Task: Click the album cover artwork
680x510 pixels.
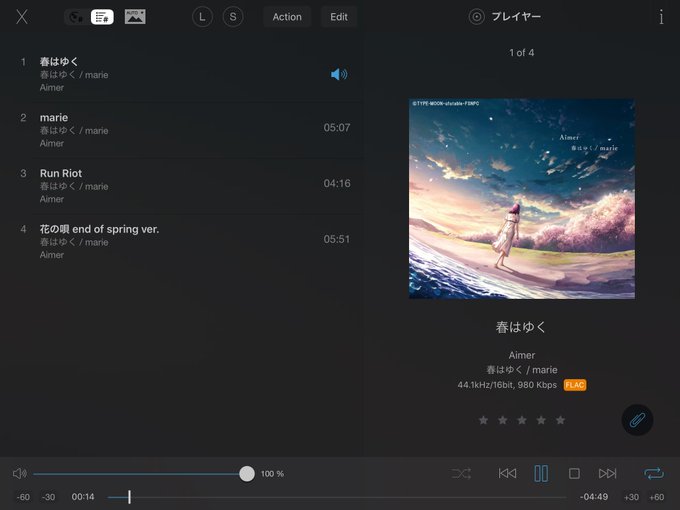Action: (x=522, y=199)
